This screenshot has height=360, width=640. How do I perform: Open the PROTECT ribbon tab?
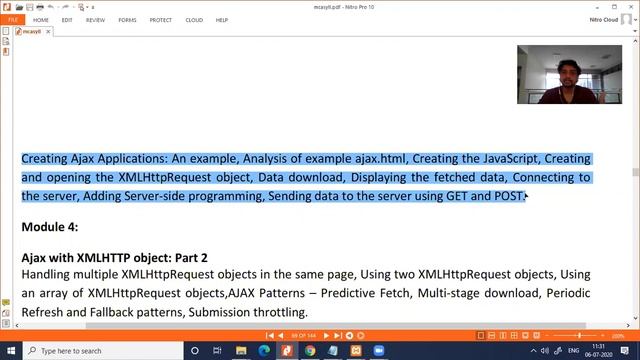point(160,20)
